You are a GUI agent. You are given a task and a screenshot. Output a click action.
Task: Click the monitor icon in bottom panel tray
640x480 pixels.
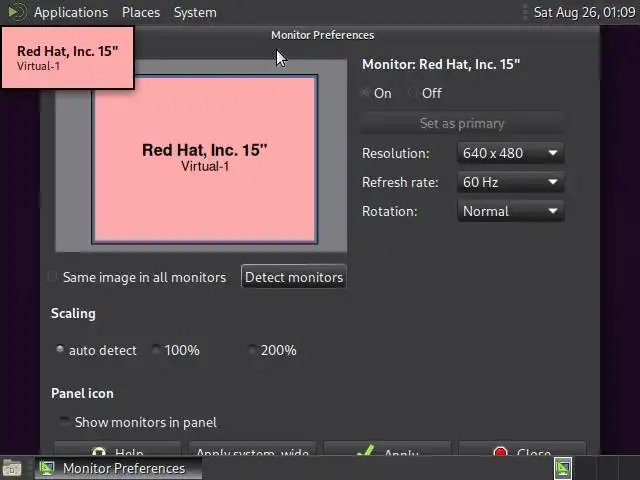pyautogui.click(x=563, y=468)
